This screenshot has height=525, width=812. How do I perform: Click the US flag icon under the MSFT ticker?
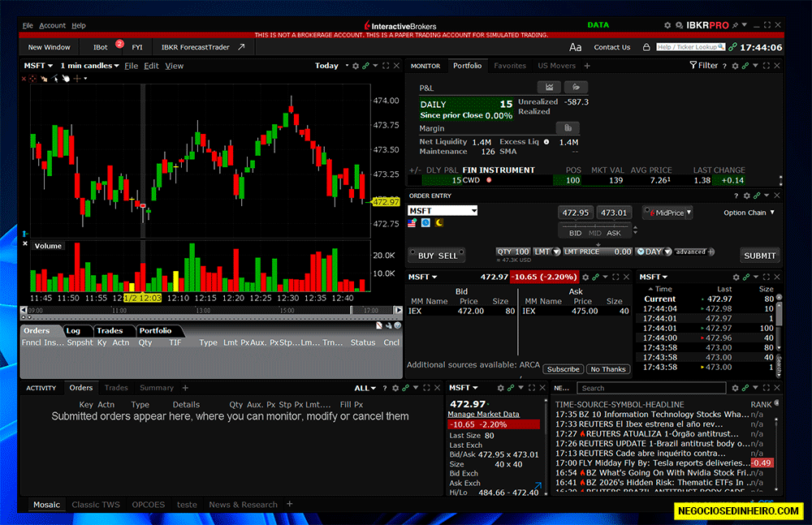[x=412, y=222]
